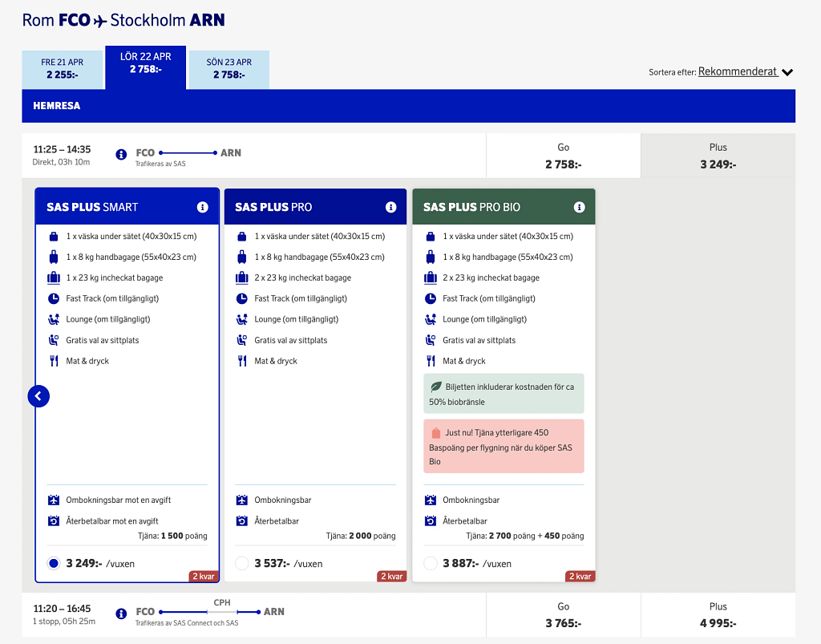Select the 3 887 PRO BIO fare option
Image resolution: width=821 pixels, height=644 pixels.
tap(430, 563)
